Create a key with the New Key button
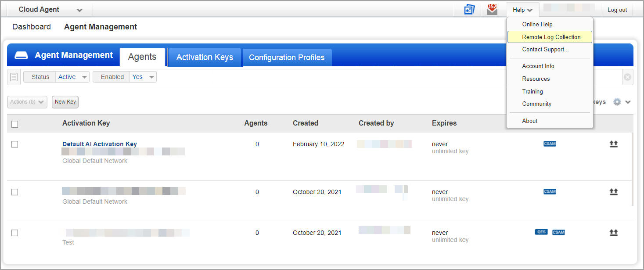644x270 pixels. [65, 102]
